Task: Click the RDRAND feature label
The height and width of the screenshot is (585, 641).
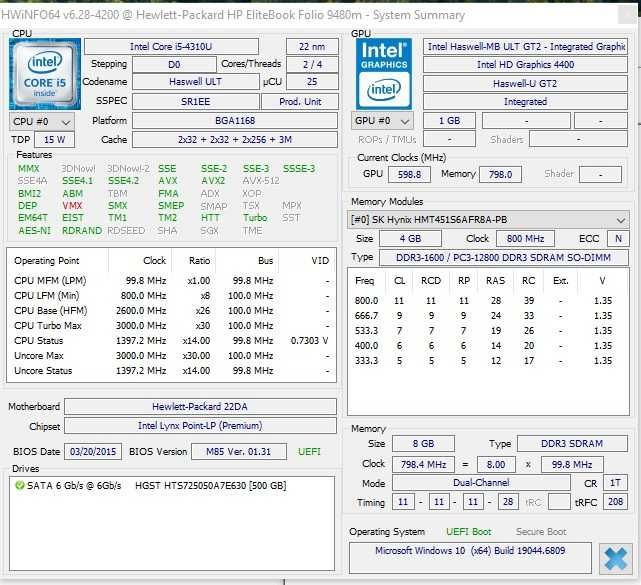Action: point(82,231)
